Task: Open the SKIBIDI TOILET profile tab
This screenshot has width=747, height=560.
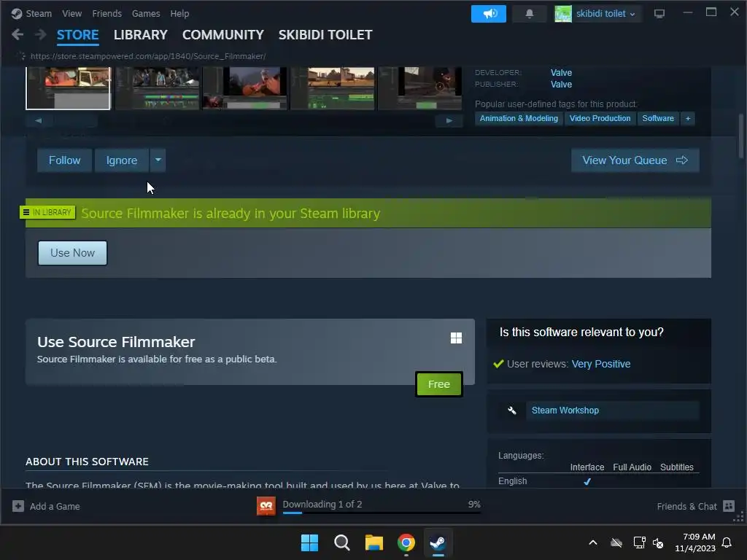Action: [x=325, y=35]
